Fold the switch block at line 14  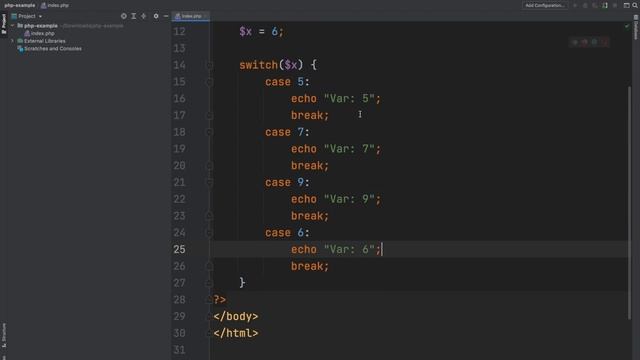point(209,65)
